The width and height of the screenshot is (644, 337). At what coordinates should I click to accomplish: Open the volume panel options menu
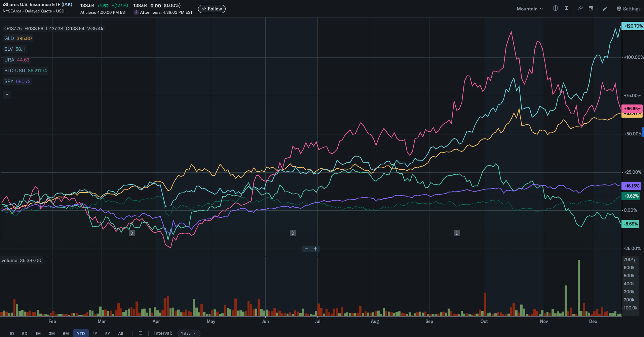[x=635, y=260]
